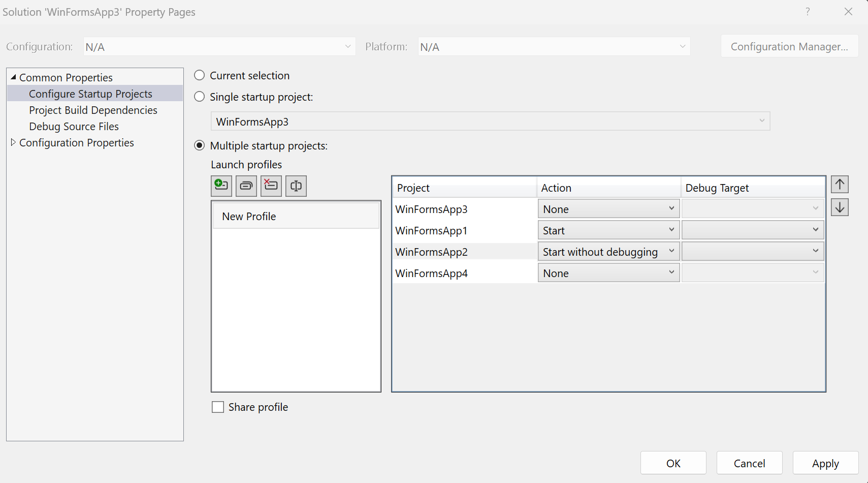The height and width of the screenshot is (483, 868).
Task: Delete the New Profile launch profile
Action: pos(271,186)
